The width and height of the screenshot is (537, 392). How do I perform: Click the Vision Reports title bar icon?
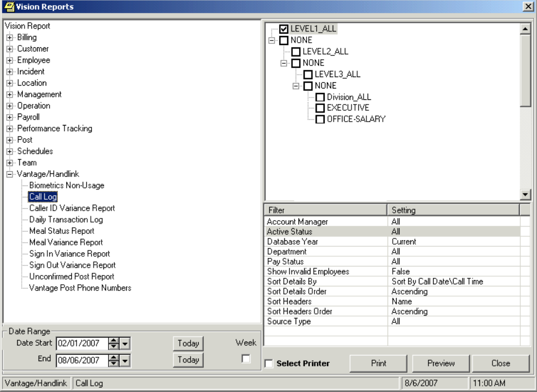point(9,6)
